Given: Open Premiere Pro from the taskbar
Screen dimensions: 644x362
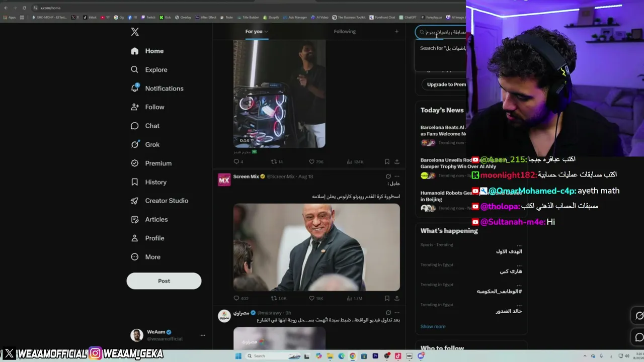Looking at the screenshot, I should (375, 356).
